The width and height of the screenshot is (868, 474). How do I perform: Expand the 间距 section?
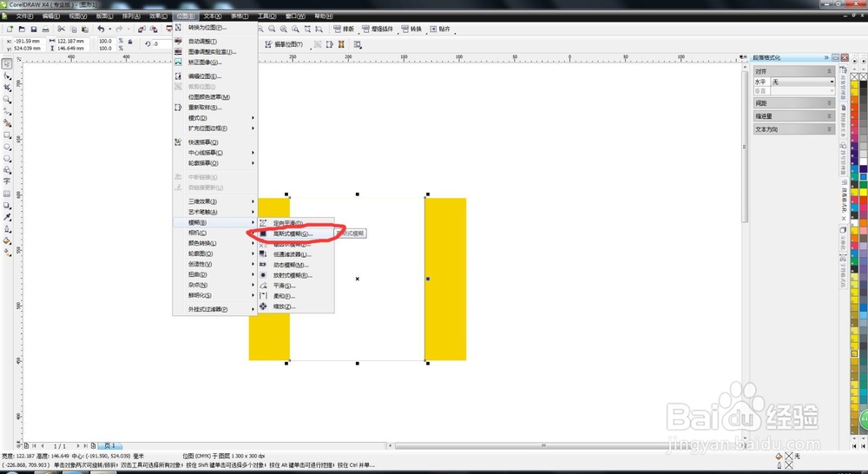[x=794, y=103]
